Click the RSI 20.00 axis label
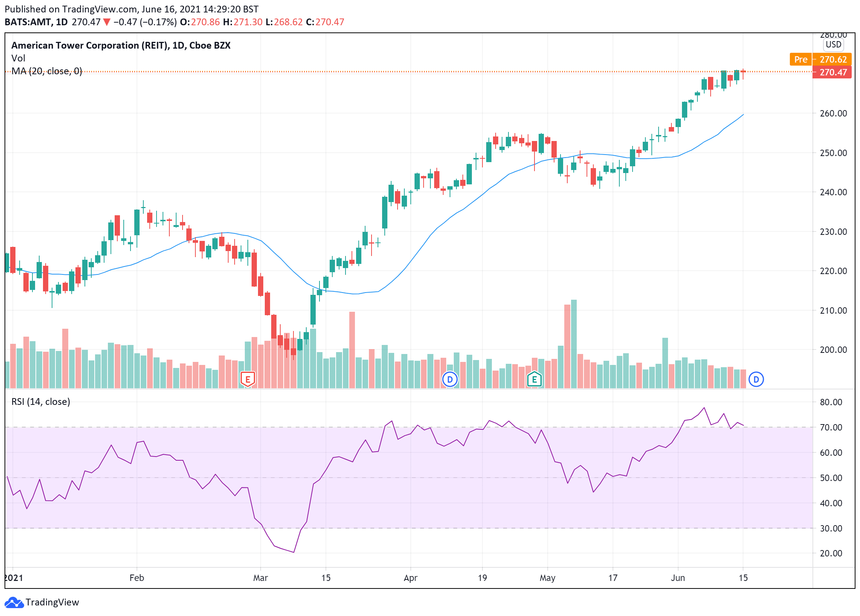 [831, 553]
